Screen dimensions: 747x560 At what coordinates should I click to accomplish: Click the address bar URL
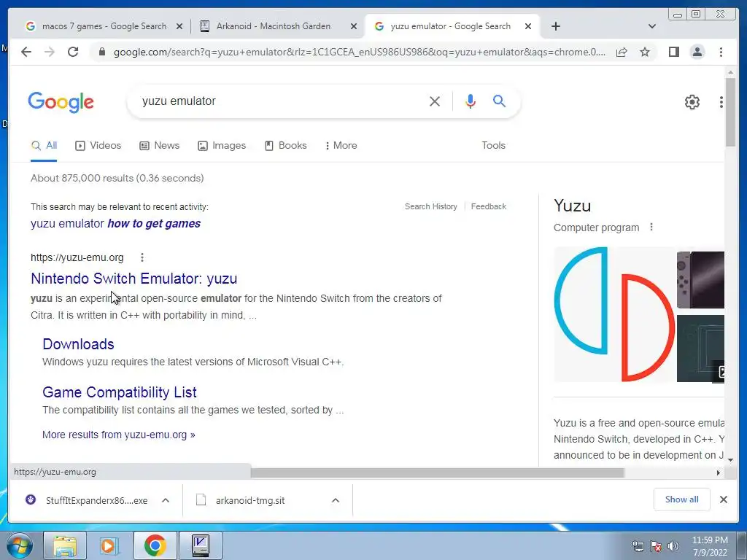click(360, 52)
